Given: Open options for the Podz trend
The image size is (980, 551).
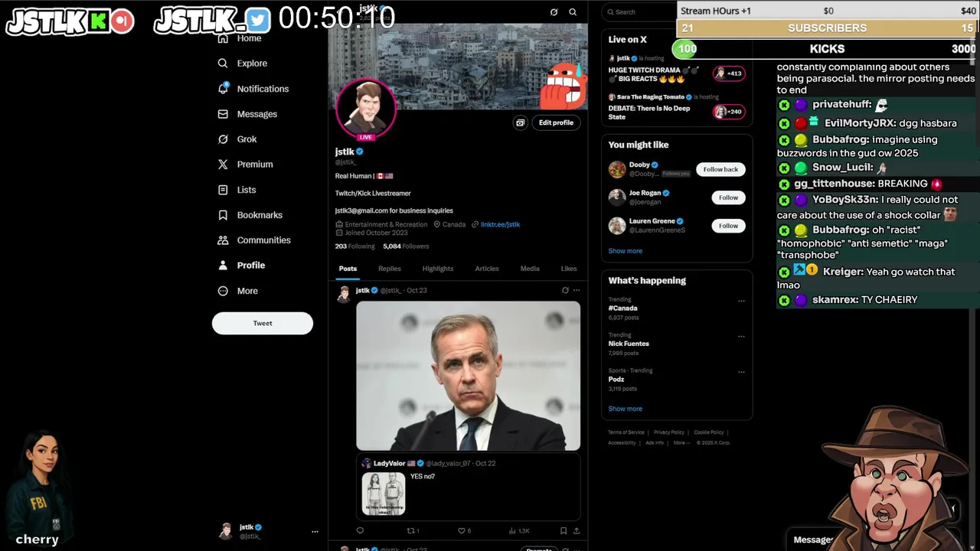Looking at the screenshot, I should tap(741, 372).
